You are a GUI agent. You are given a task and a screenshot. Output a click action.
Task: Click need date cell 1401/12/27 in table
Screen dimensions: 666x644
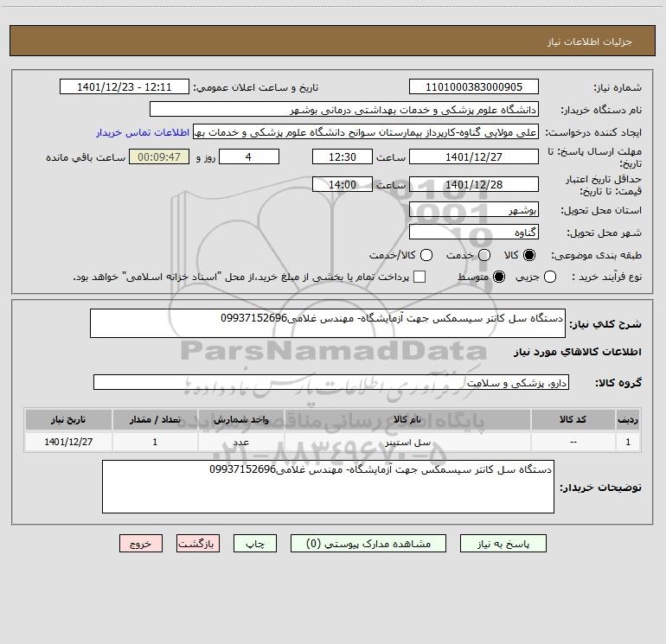click(68, 443)
